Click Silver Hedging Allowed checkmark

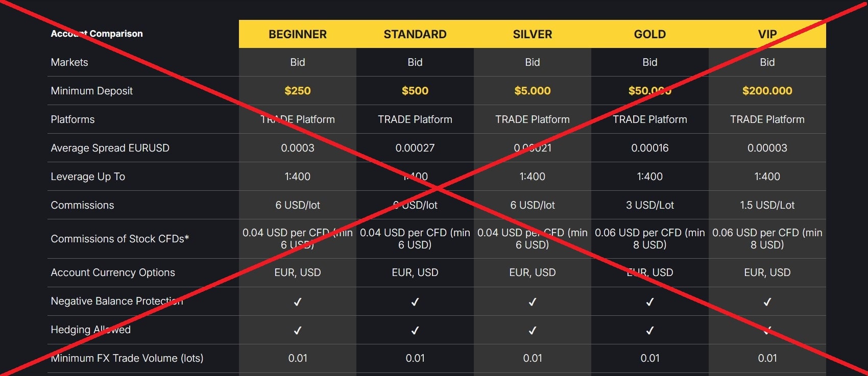pyautogui.click(x=533, y=331)
